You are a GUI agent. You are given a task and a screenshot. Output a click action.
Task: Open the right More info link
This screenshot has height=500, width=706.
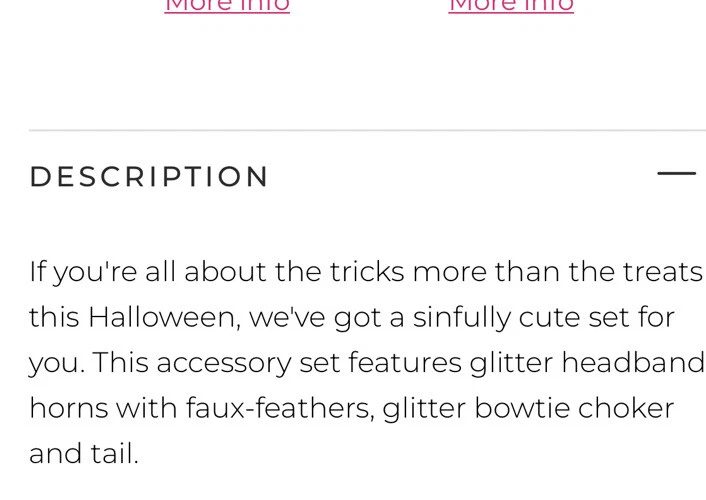[511, 6]
